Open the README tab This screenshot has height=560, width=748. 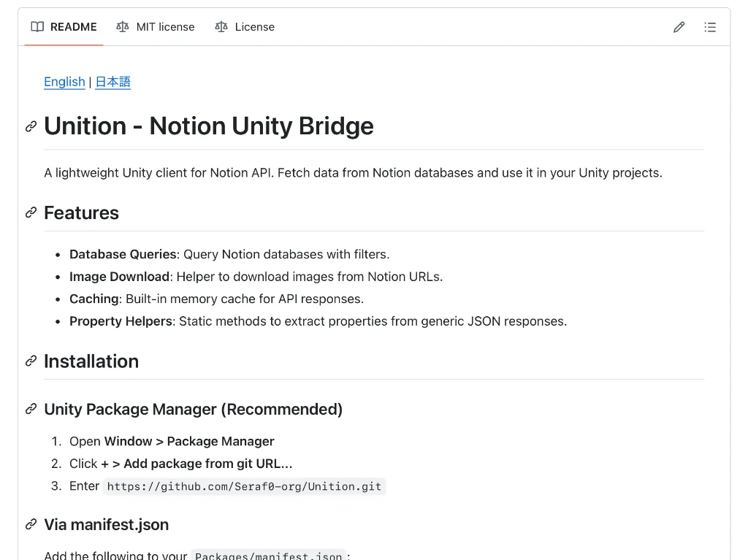coord(64,27)
